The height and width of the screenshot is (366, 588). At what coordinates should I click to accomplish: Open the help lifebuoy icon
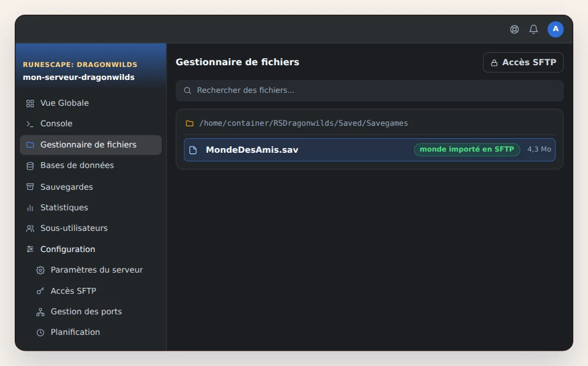coord(514,29)
